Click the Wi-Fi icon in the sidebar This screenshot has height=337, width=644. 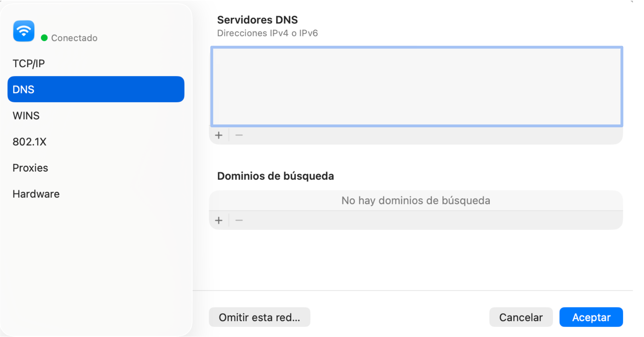[23, 31]
